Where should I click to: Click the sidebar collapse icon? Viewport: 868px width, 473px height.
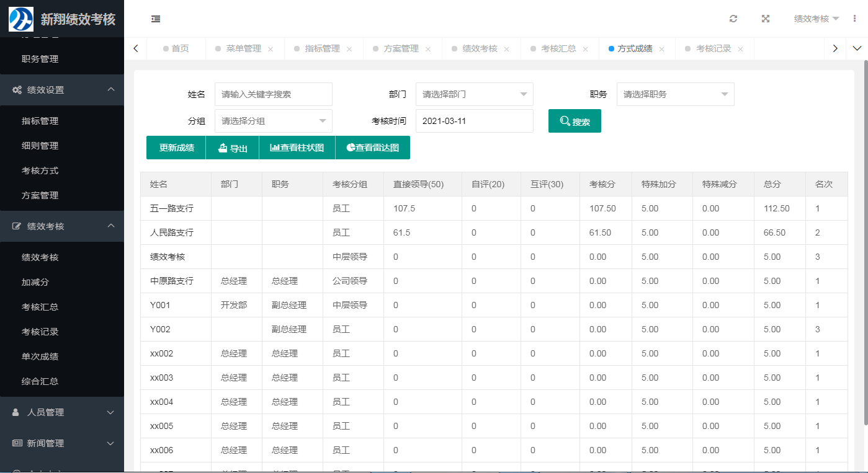pyautogui.click(x=156, y=19)
